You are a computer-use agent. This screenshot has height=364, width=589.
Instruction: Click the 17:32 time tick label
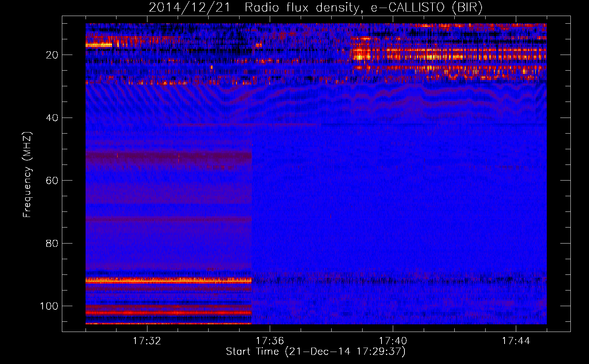147,341
